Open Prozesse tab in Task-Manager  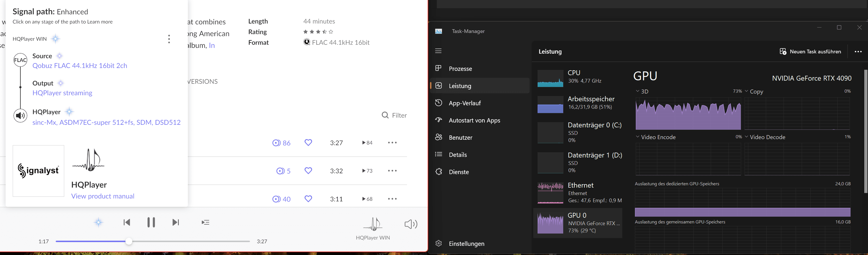pos(480,69)
